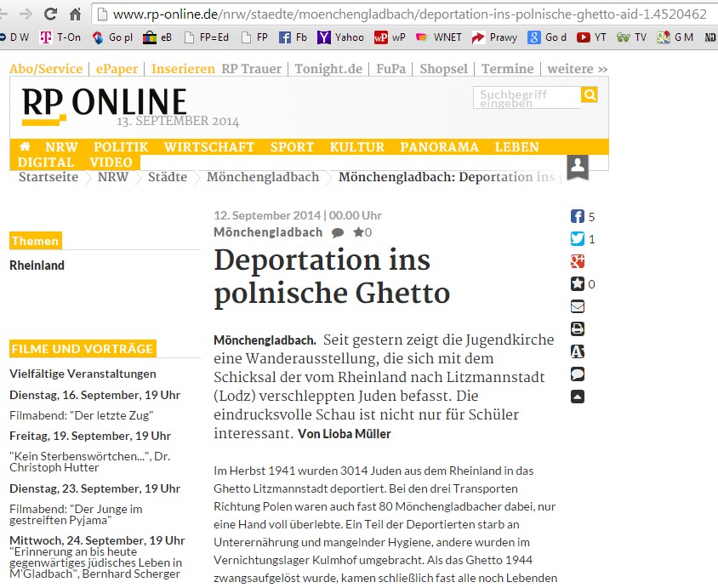
Task: Click the Suchbegriff search input field
Action: pos(526,98)
